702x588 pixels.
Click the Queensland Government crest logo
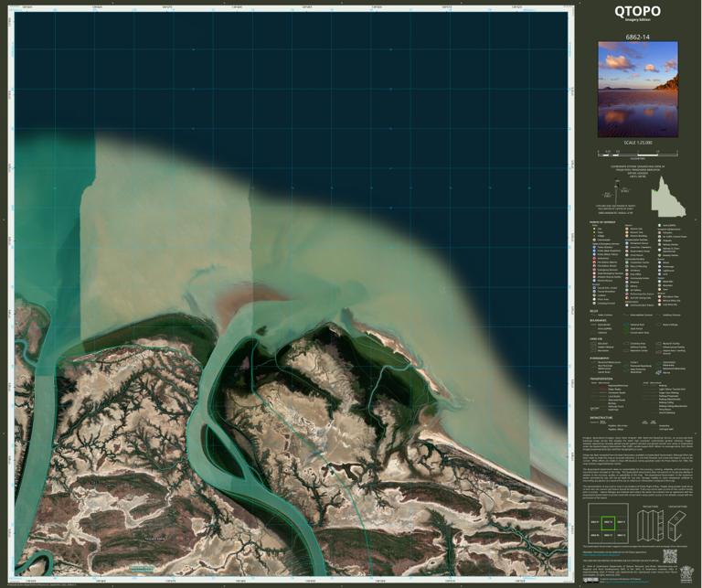(686, 574)
